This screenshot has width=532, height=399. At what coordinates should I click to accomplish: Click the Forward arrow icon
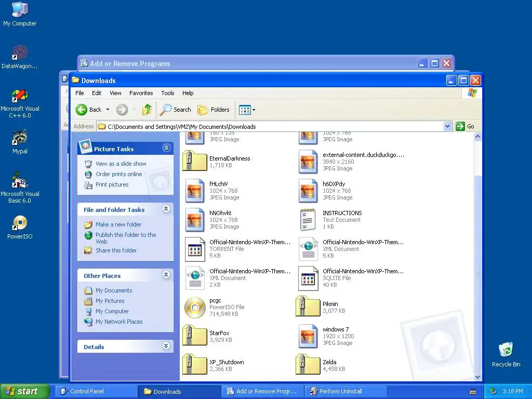coord(122,110)
